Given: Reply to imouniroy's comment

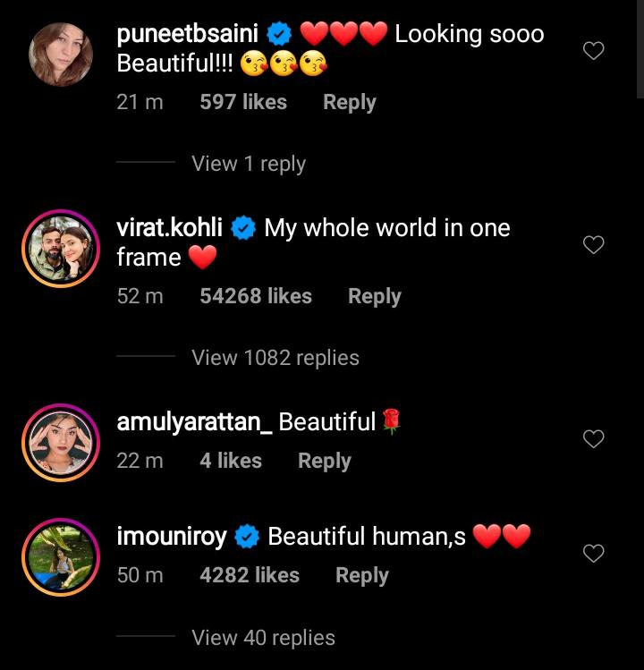Looking at the screenshot, I should tap(361, 575).
